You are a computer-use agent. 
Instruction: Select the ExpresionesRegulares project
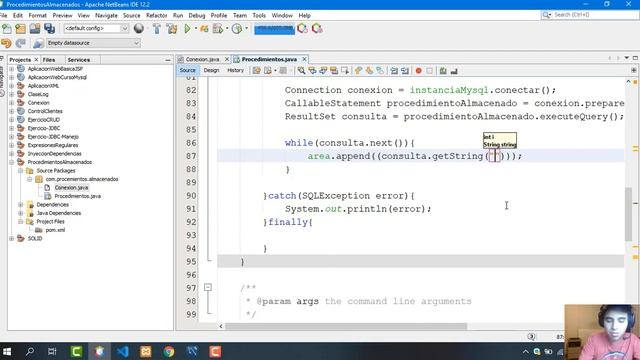click(x=53, y=145)
